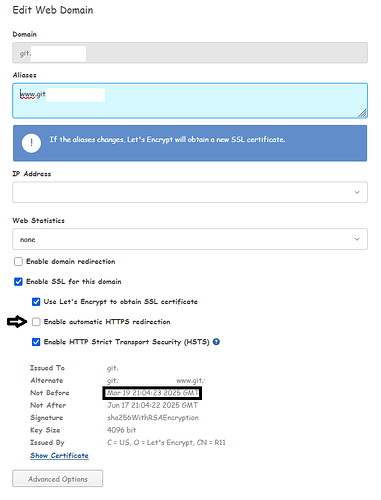Click the disabled Domain field
The image size is (381, 500).
point(190,53)
